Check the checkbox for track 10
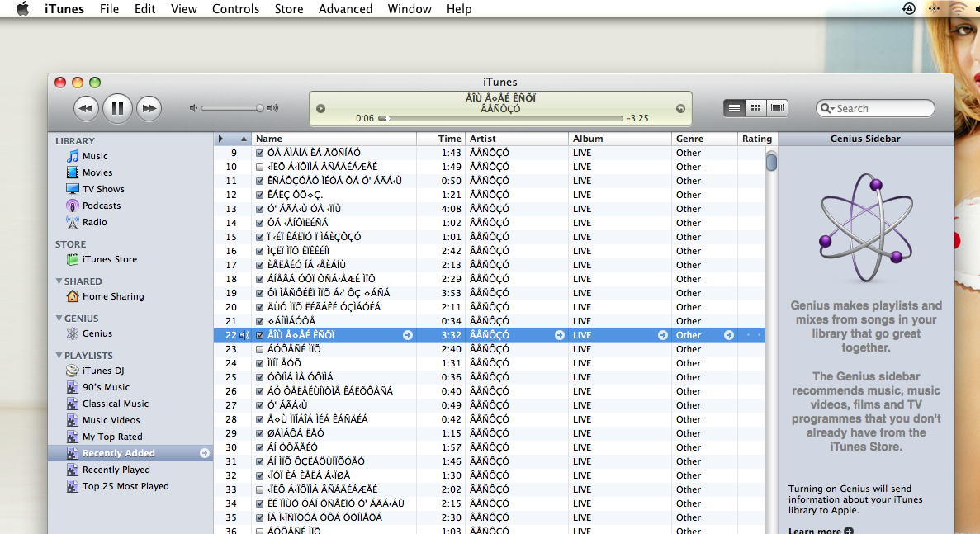Image resolution: width=980 pixels, height=534 pixels. click(x=259, y=167)
